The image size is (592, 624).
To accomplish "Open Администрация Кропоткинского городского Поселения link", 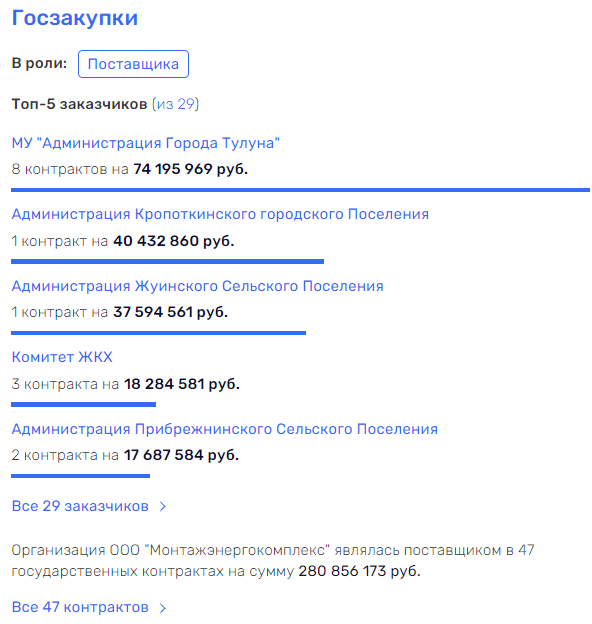I will 220,214.
